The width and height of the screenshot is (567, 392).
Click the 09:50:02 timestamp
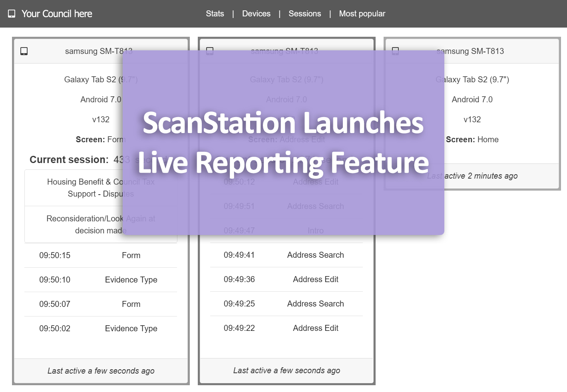click(55, 328)
